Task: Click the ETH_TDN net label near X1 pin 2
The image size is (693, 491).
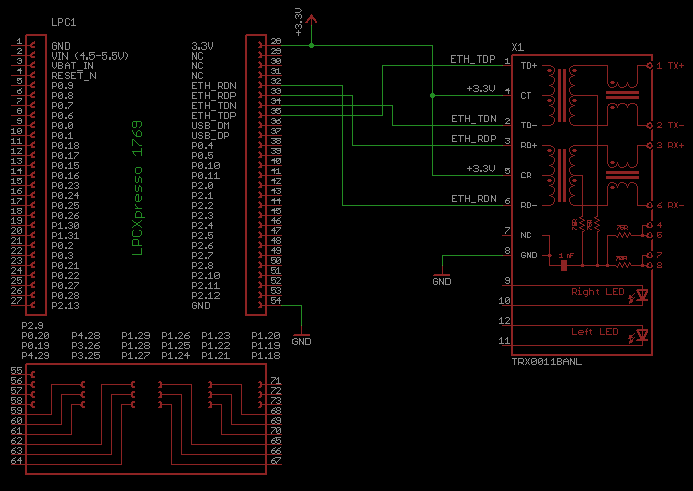Action: (473, 118)
